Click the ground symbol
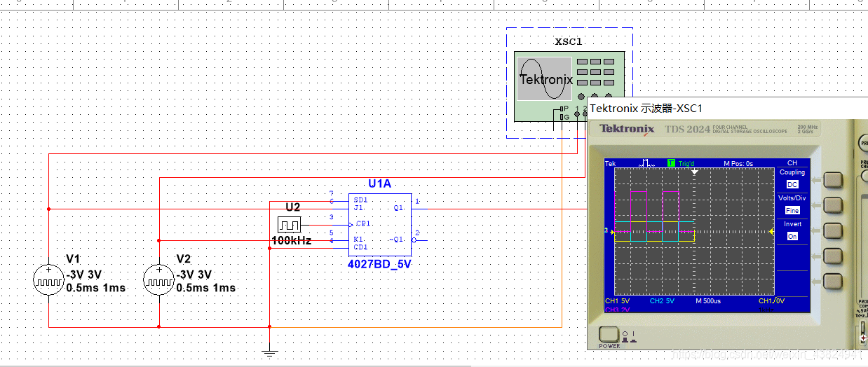868x367 pixels. click(x=269, y=354)
